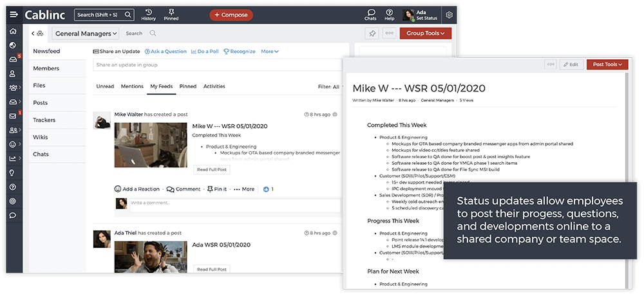Open inbox icon with badge 5
The image size is (644, 296).
[13, 60]
